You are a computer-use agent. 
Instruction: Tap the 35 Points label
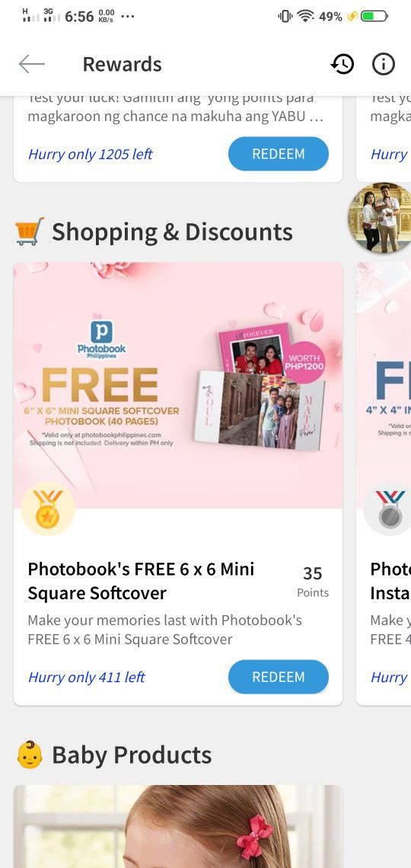pyautogui.click(x=313, y=581)
